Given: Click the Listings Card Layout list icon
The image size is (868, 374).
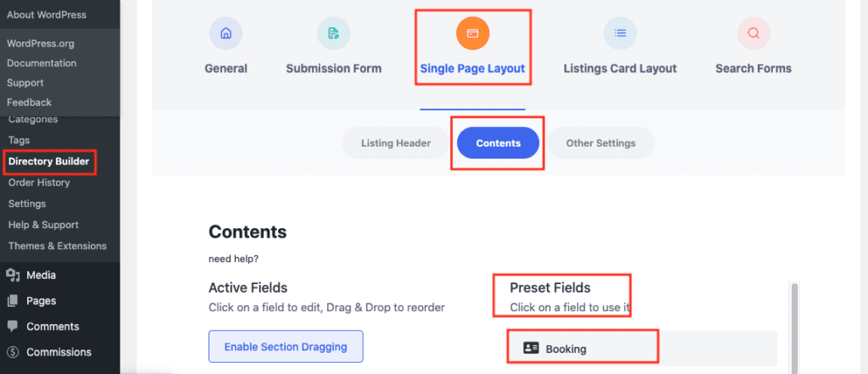Looking at the screenshot, I should tap(620, 33).
